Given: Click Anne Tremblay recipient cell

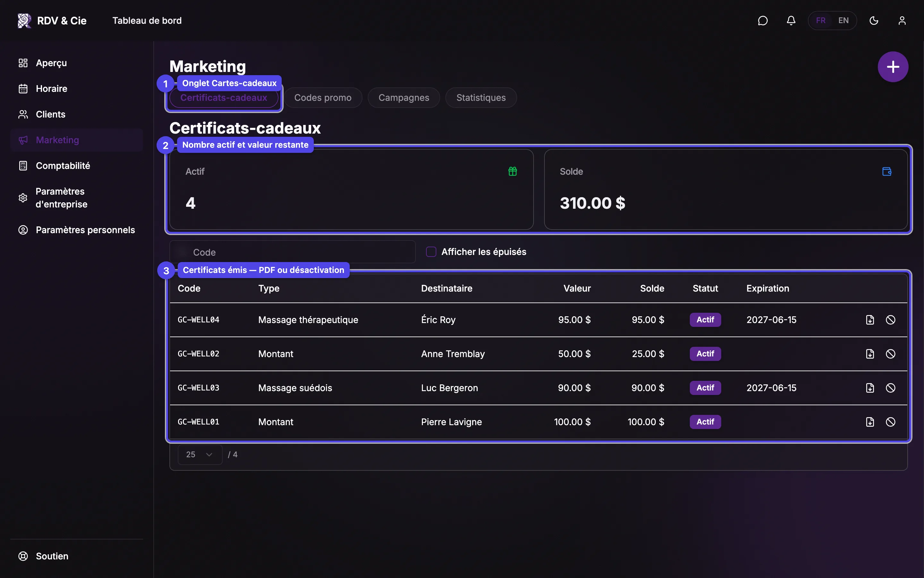Looking at the screenshot, I should pos(453,354).
